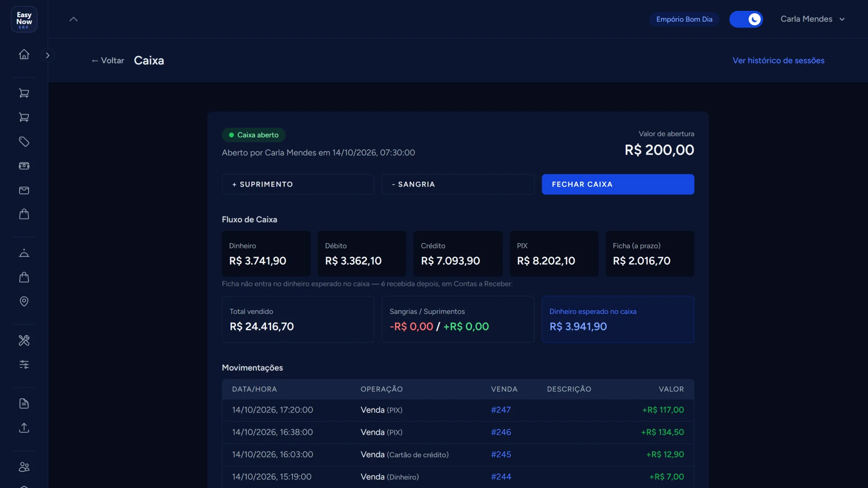The height and width of the screenshot is (488, 868).
Task: Click the DATA/HORA column header
Action: (x=255, y=389)
